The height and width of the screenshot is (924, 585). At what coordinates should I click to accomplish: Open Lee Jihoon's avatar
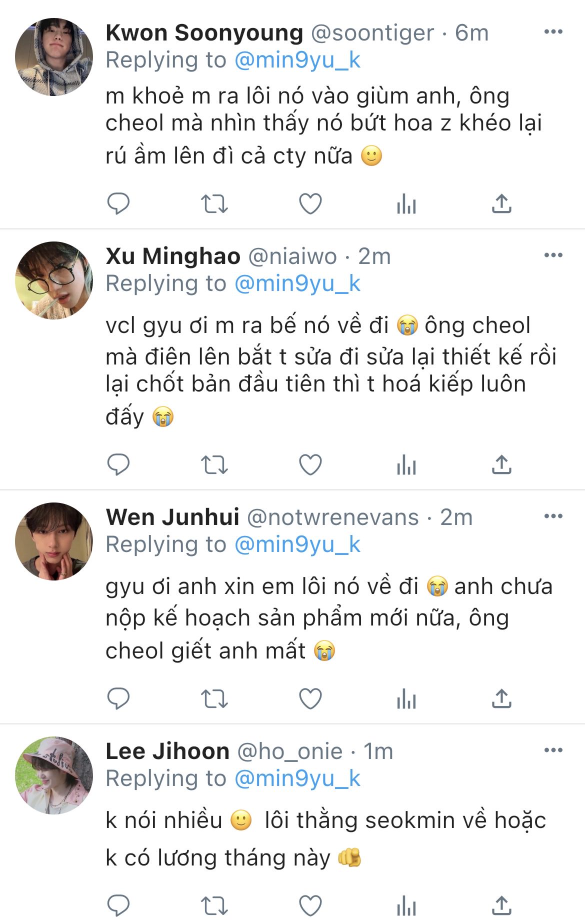54,775
